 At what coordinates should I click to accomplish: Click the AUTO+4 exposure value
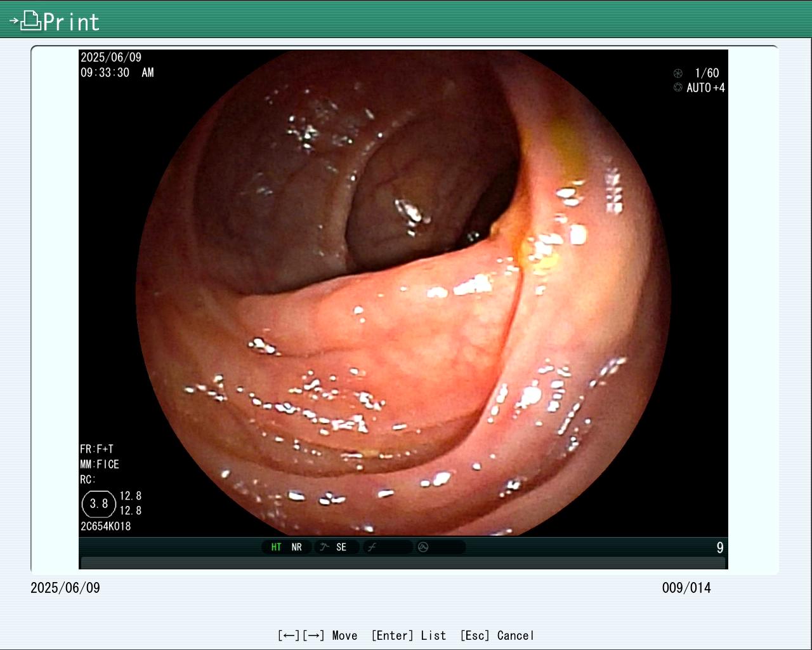705,88
